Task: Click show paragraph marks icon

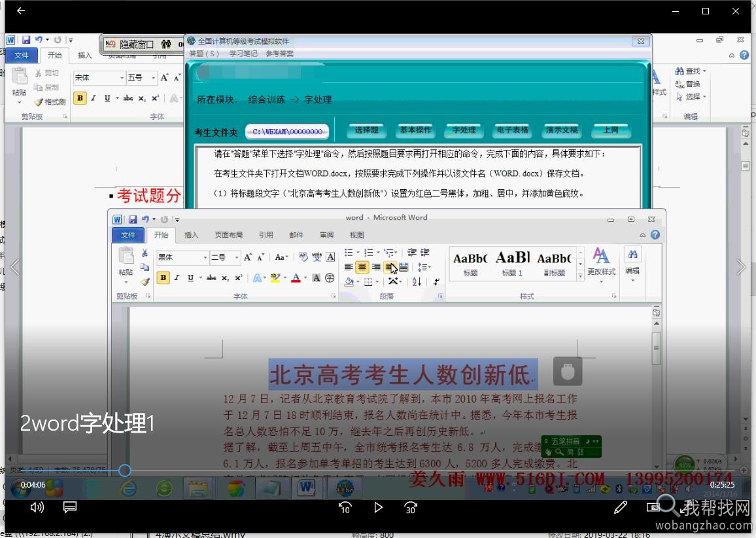Action: click(436, 281)
